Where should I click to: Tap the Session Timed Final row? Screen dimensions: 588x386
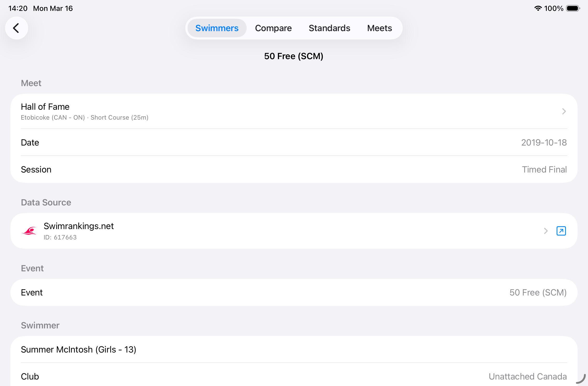tap(294, 169)
